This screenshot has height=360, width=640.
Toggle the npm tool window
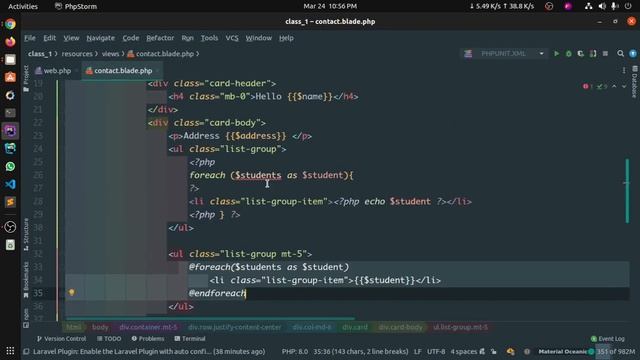click(x=26, y=318)
